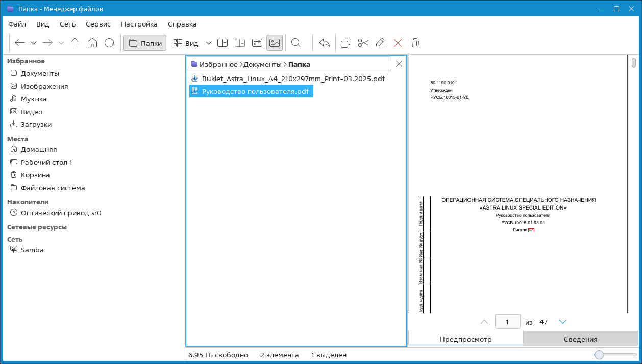Image resolution: width=642 pixels, height=364 pixels.
Task: Move the file to trash via toolbar bin
Action: click(x=415, y=43)
